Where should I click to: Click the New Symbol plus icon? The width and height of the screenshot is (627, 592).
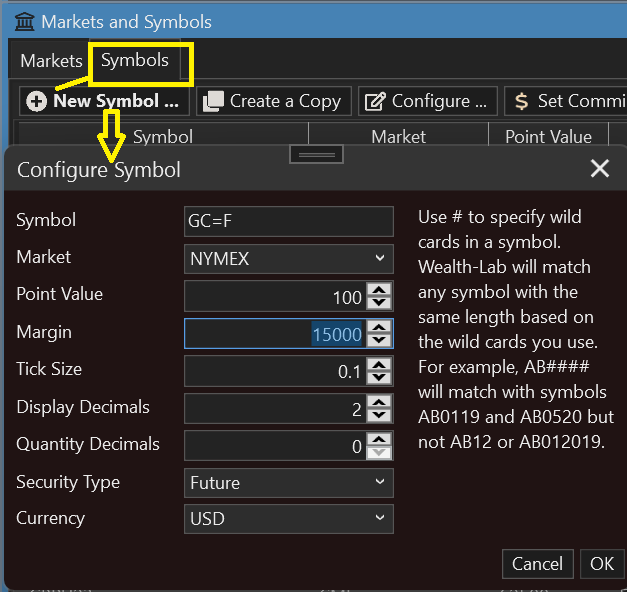[x=37, y=101]
